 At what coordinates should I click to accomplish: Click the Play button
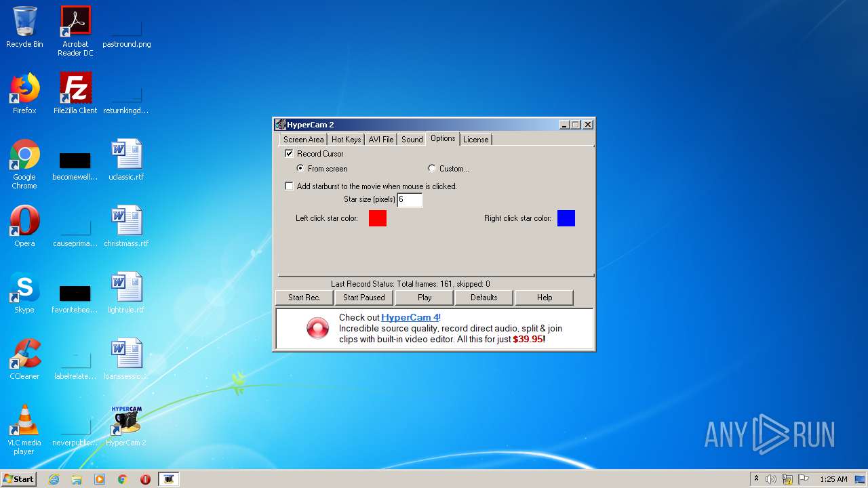(x=425, y=298)
